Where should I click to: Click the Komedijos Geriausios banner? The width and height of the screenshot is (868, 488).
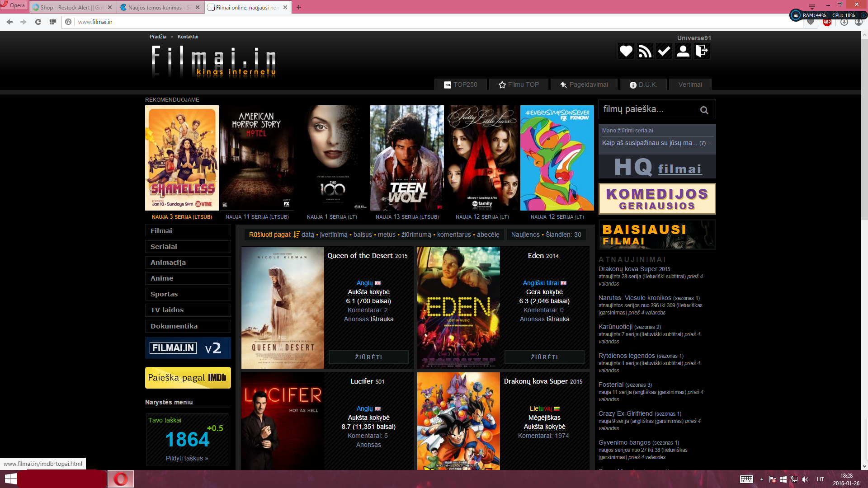pos(657,199)
